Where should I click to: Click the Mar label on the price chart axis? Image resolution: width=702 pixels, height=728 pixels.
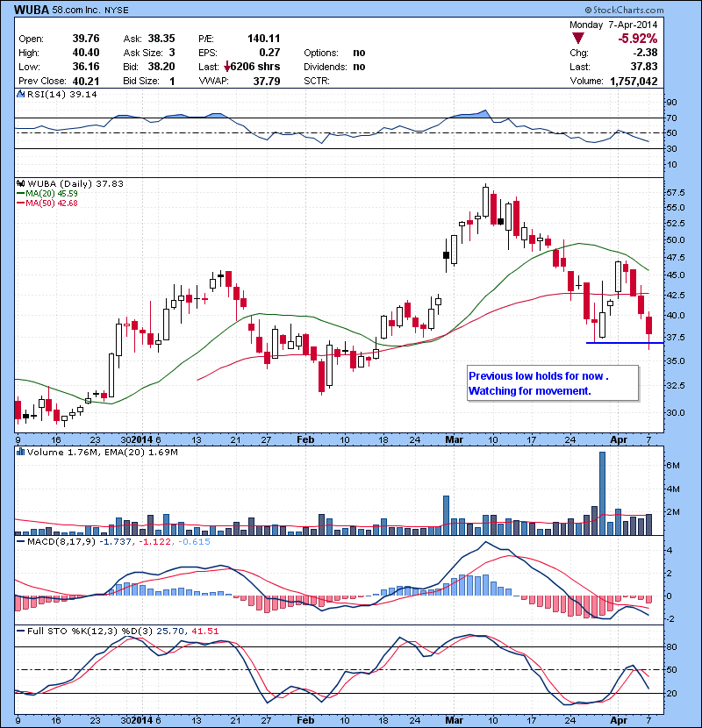454,439
